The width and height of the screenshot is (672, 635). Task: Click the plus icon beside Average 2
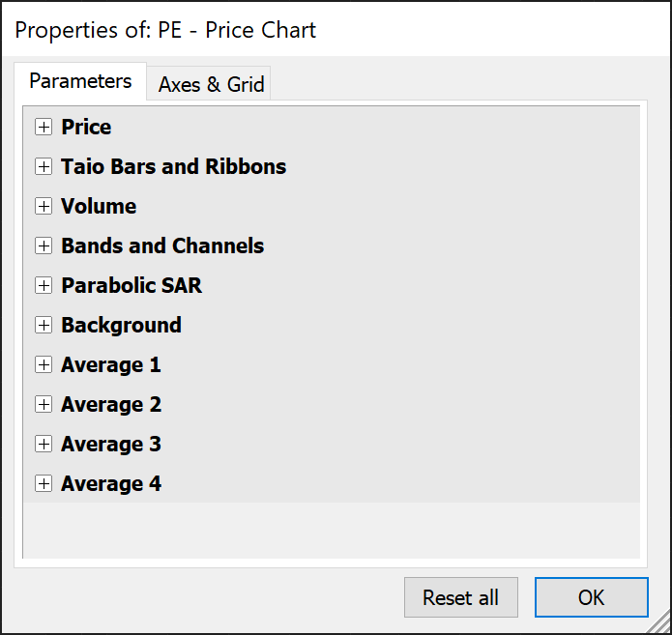(x=44, y=404)
